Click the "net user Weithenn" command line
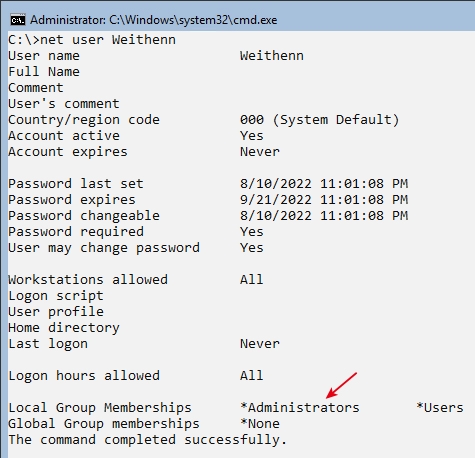 [x=92, y=40]
